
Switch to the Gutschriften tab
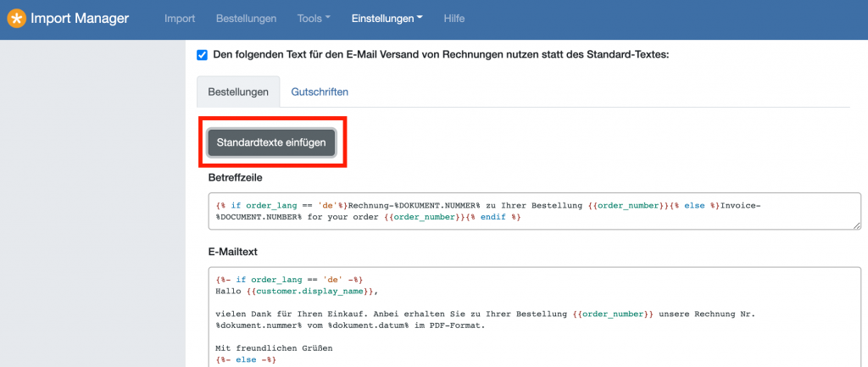pos(320,92)
